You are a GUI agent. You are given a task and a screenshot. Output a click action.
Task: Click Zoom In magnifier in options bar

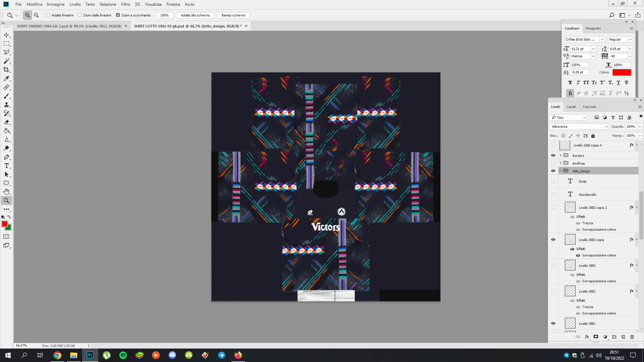pos(28,15)
